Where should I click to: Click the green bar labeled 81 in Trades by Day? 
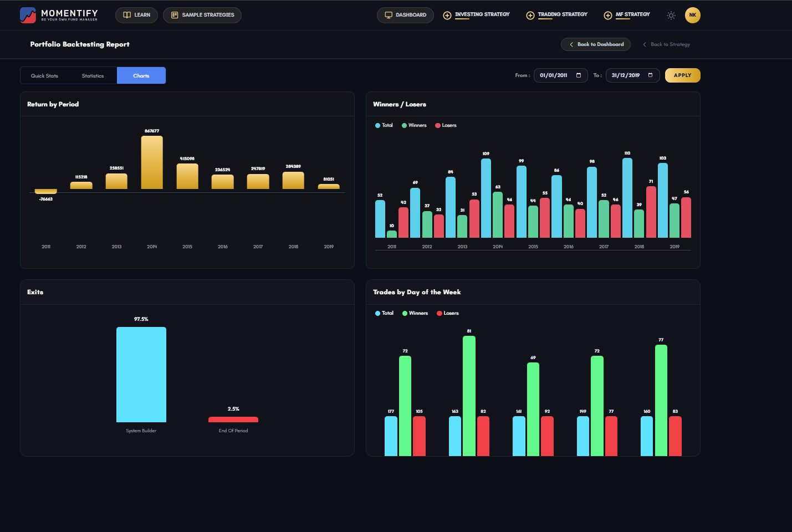[x=469, y=396]
